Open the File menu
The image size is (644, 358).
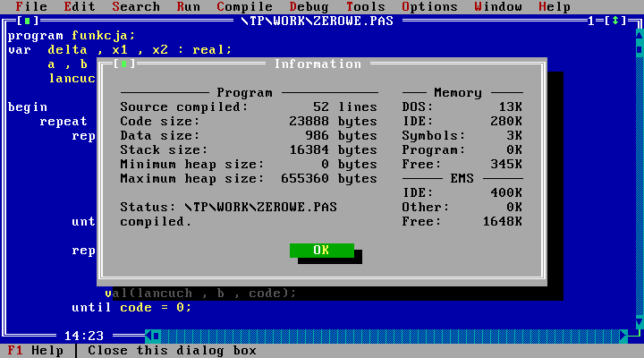31,6
